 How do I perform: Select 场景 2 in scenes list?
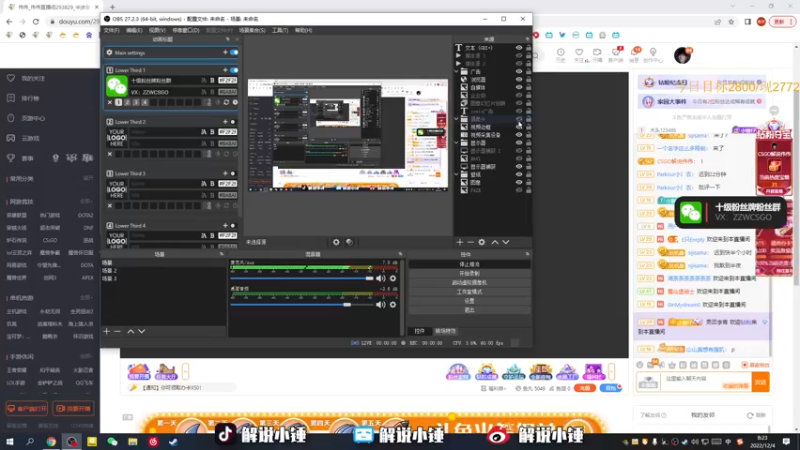(109, 270)
